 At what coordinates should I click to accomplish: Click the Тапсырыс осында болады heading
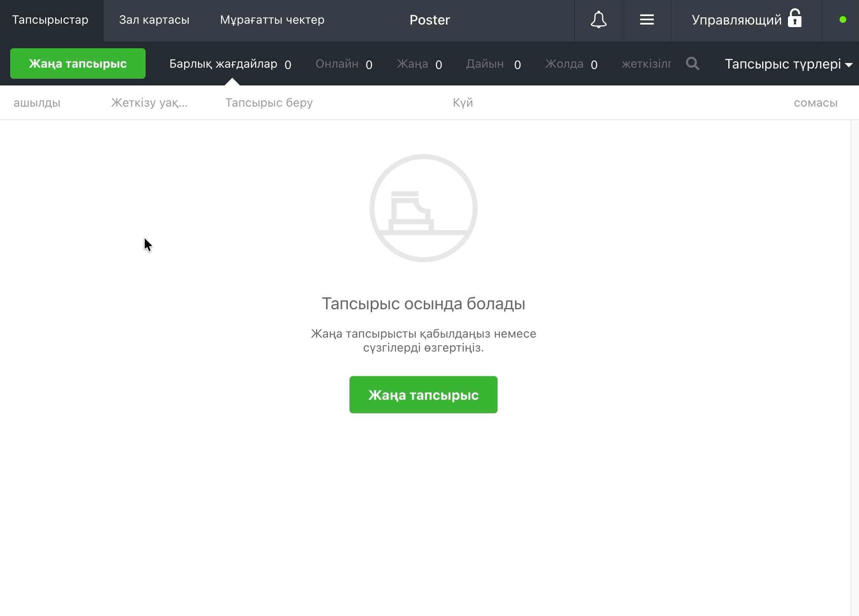[423, 303]
